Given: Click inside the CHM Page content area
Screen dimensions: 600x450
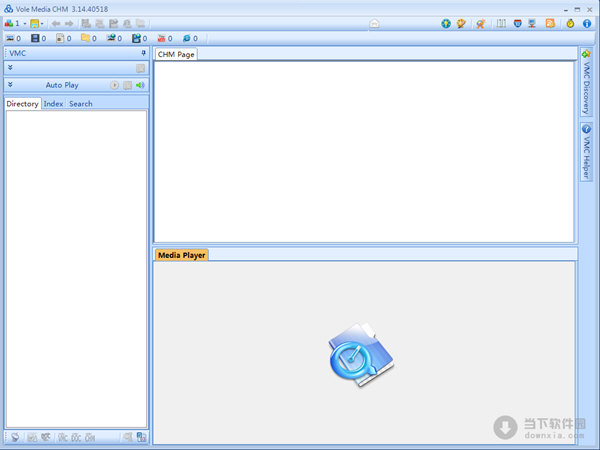Looking at the screenshot, I should (x=364, y=152).
